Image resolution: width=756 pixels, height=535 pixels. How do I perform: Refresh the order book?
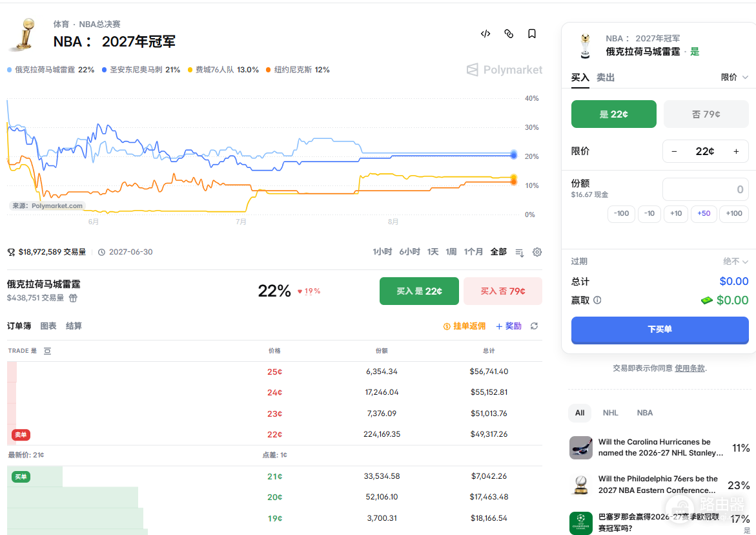(534, 326)
